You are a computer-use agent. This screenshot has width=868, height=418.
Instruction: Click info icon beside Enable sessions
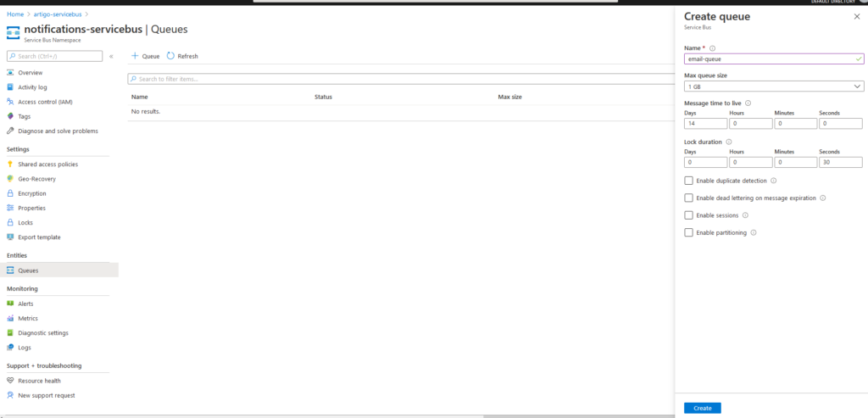(x=745, y=215)
